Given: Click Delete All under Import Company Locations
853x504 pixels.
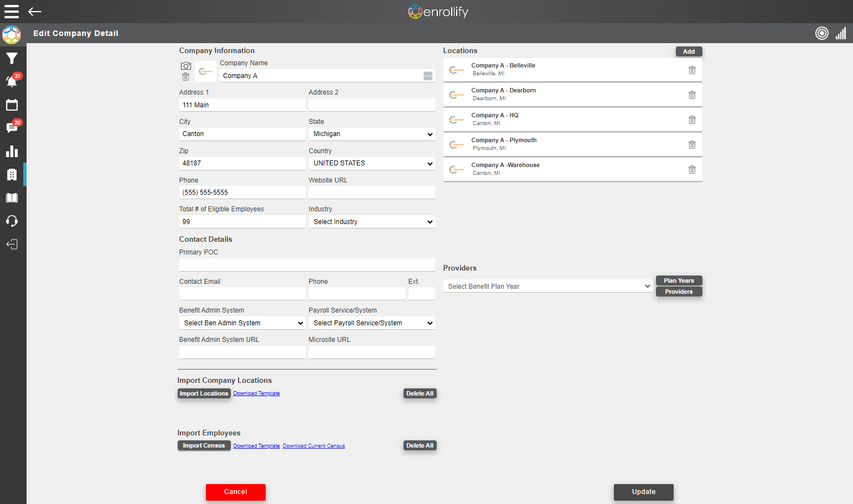Looking at the screenshot, I should (420, 393).
